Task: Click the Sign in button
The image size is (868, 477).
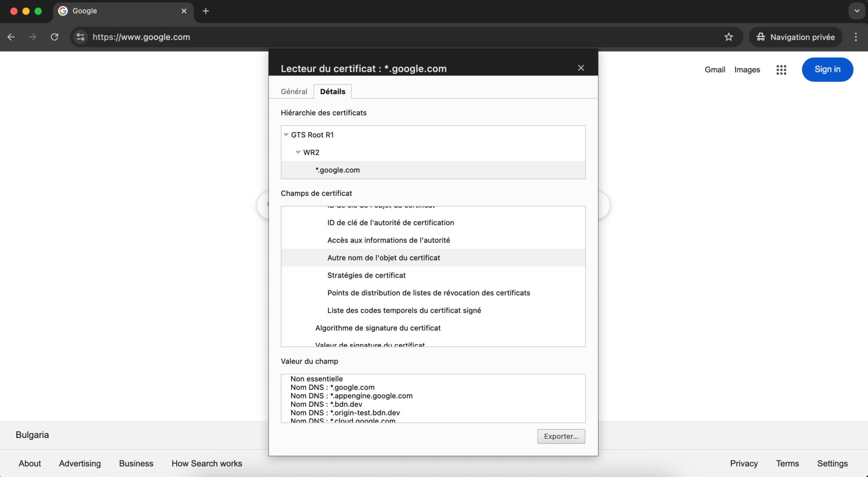Action: [827, 70]
